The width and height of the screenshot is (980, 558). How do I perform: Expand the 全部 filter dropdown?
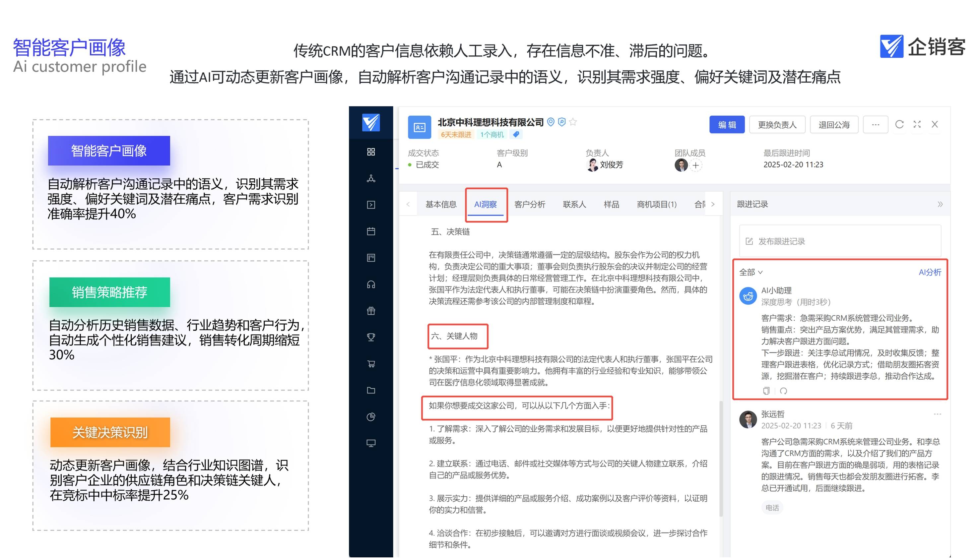[x=751, y=272]
